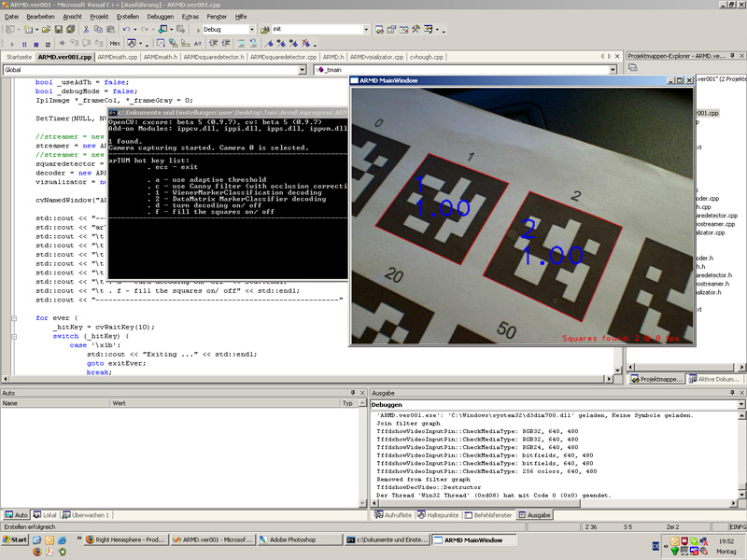Decrease line indent toolbar icon
747x560 pixels.
(213, 43)
